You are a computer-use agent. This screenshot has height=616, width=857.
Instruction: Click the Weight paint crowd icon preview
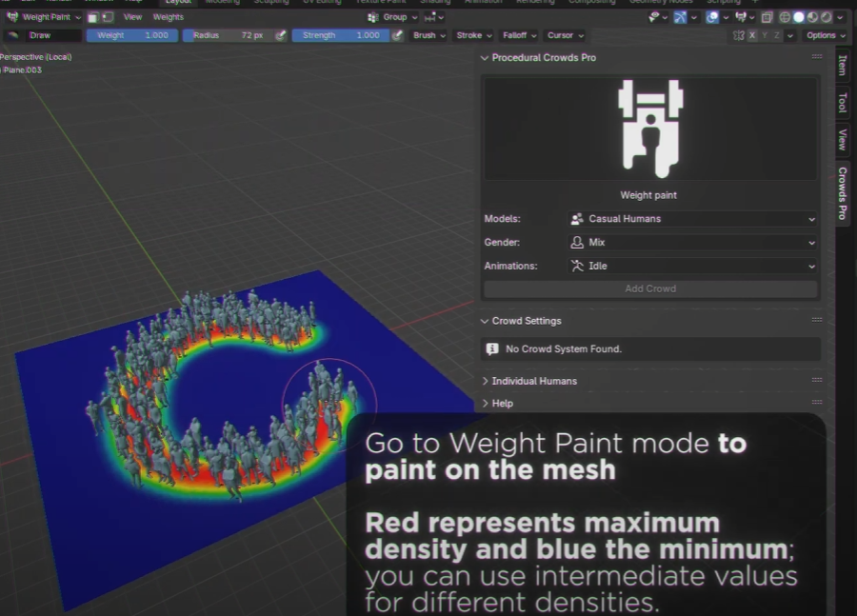(x=648, y=129)
